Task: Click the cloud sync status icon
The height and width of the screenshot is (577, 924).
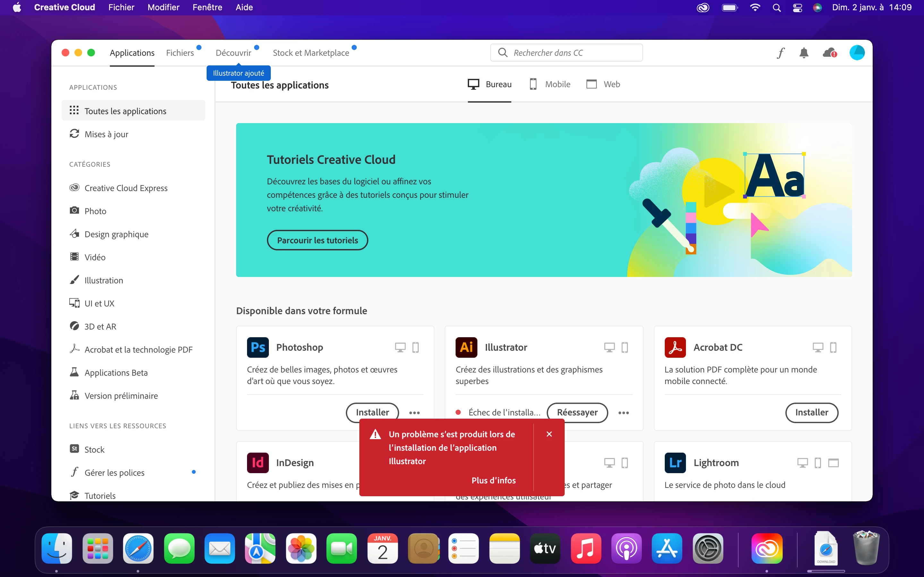Action: [830, 53]
